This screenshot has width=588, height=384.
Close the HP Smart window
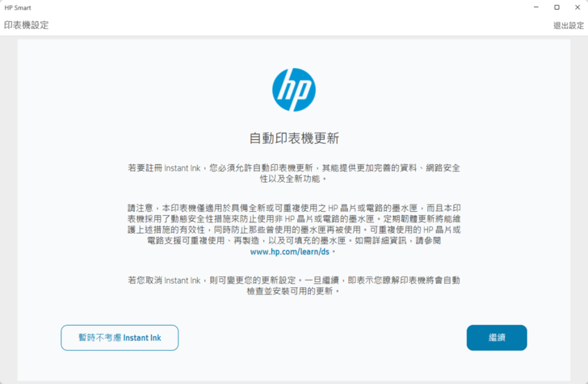(577, 6)
